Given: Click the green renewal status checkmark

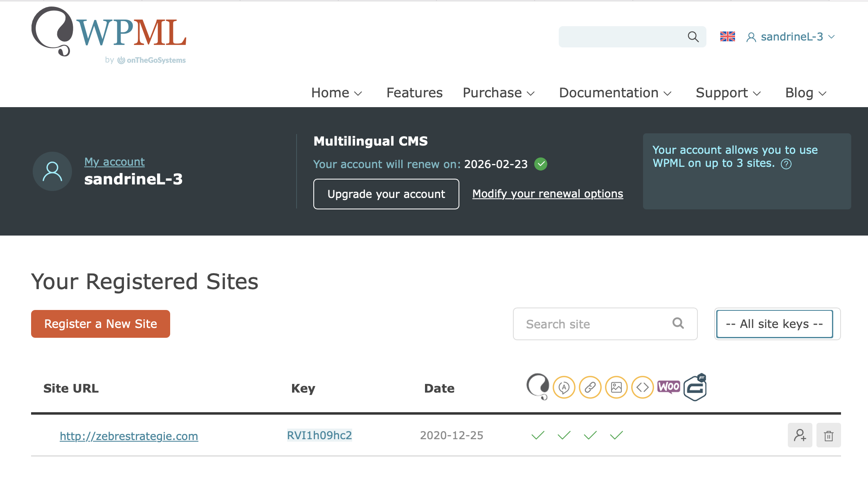Looking at the screenshot, I should tap(541, 164).
